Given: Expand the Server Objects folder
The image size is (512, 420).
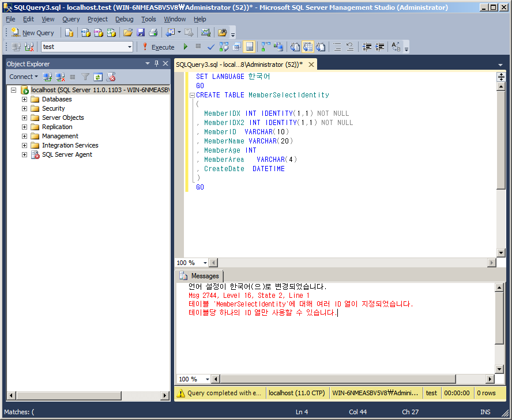Looking at the screenshot, I should pos(24,118).
